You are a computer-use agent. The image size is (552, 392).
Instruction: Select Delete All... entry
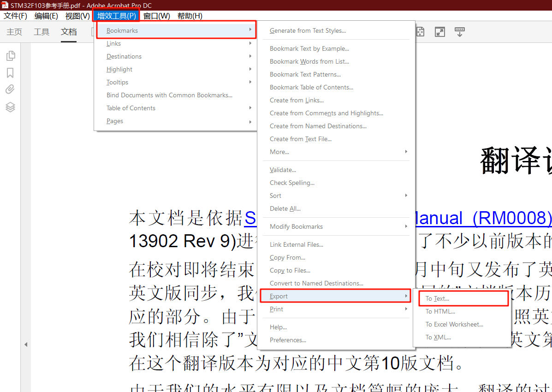tap(336, 208)
